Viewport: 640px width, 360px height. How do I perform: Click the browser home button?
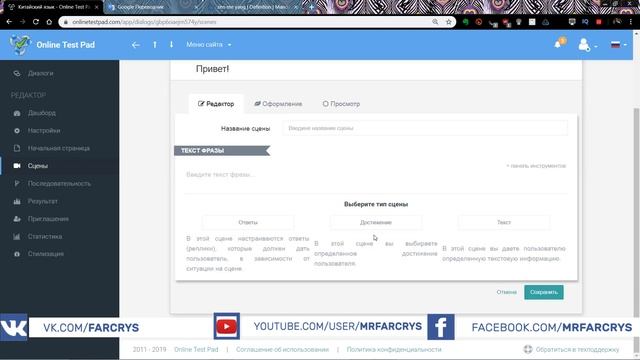pyautogui.click(x=49, y=22)
